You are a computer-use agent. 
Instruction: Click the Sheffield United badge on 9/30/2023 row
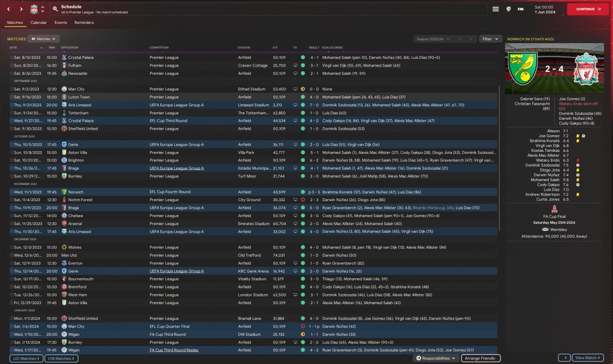click(x=64, y=129)
